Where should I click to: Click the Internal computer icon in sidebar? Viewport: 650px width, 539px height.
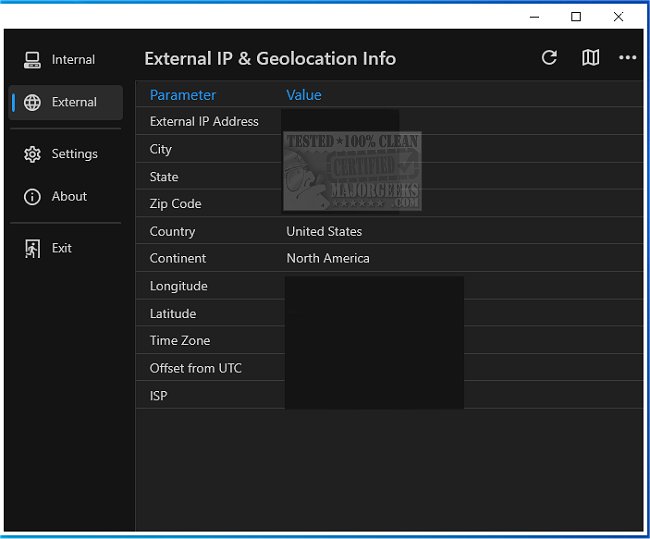tap(32, 60)
